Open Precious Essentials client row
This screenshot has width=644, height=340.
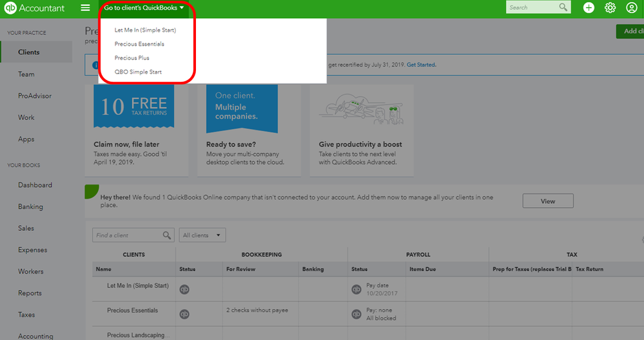coord(132,310)
